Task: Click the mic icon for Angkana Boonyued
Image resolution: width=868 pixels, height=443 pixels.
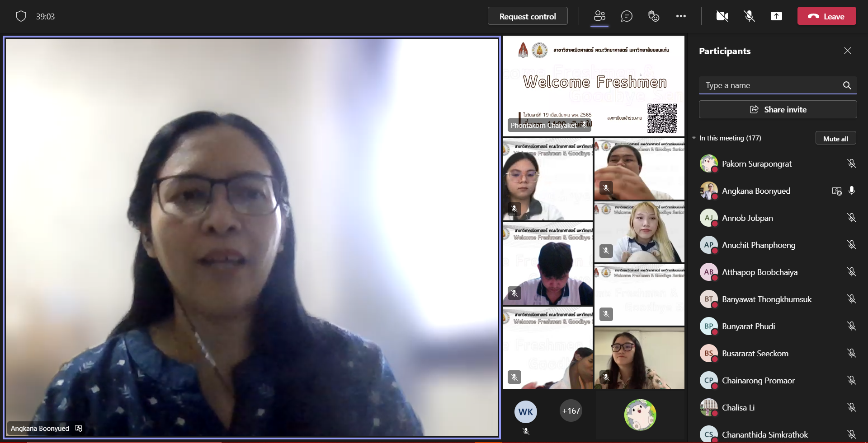Action: [852, 191]
